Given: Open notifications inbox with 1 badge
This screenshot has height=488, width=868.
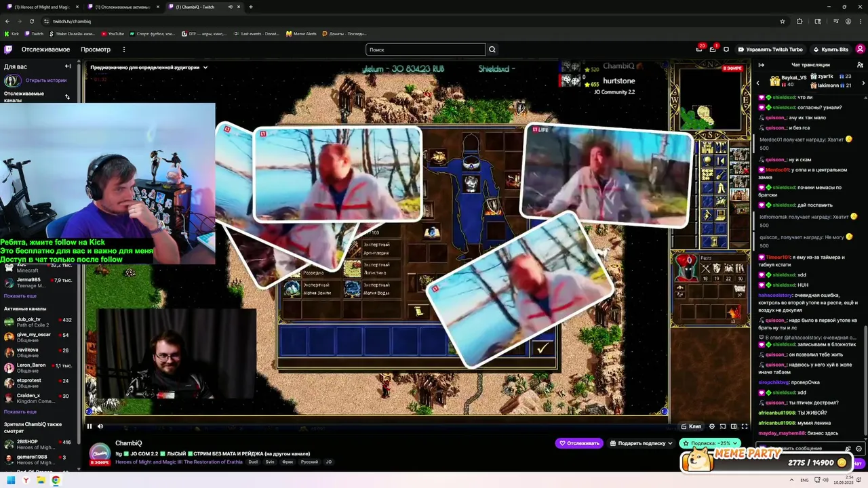Looking at the screenshot, I should [713, 49].
